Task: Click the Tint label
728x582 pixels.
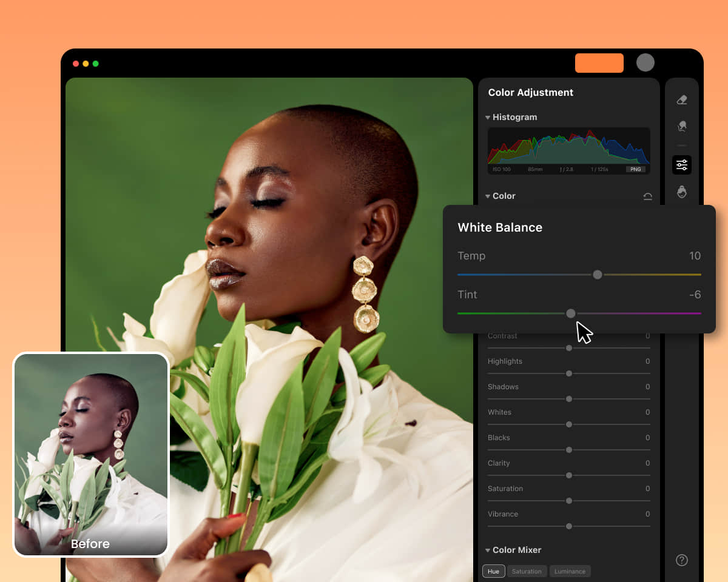Action: pos(467,295)
